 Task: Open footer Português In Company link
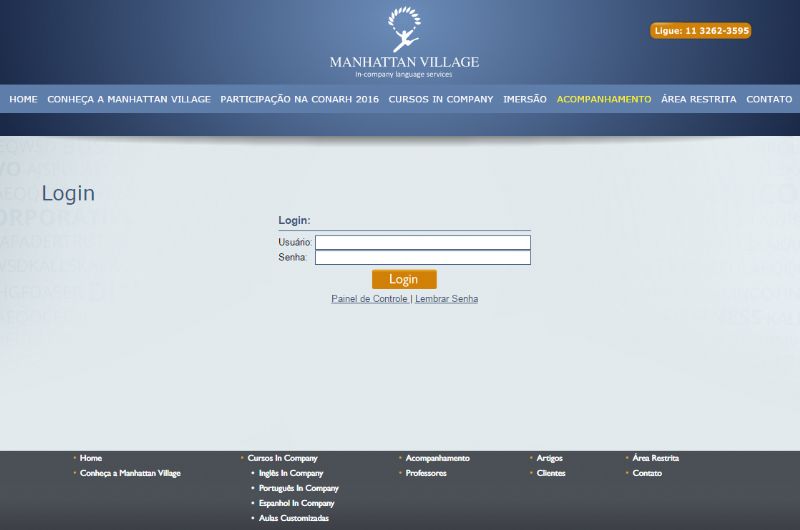298,488
